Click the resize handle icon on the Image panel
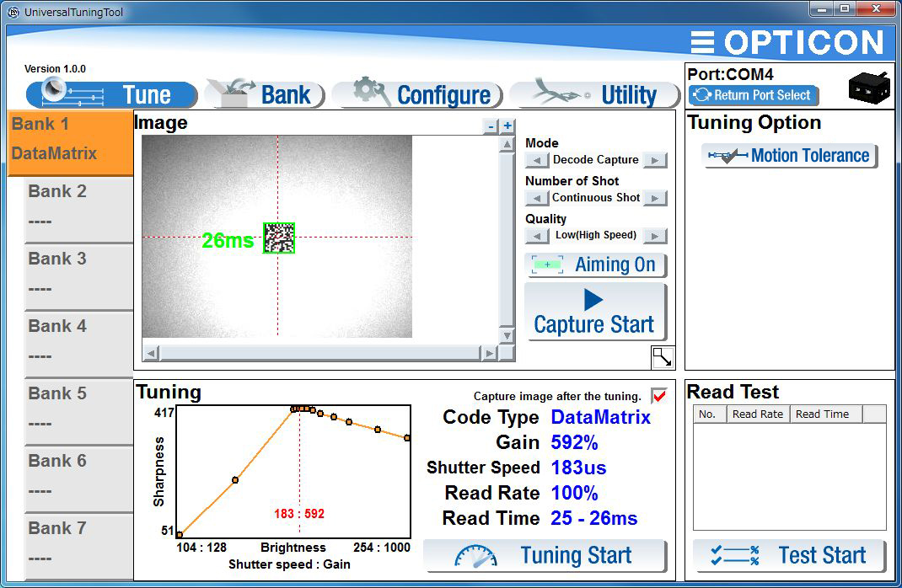This screenshot has width=902, height=588. (663, 357)
